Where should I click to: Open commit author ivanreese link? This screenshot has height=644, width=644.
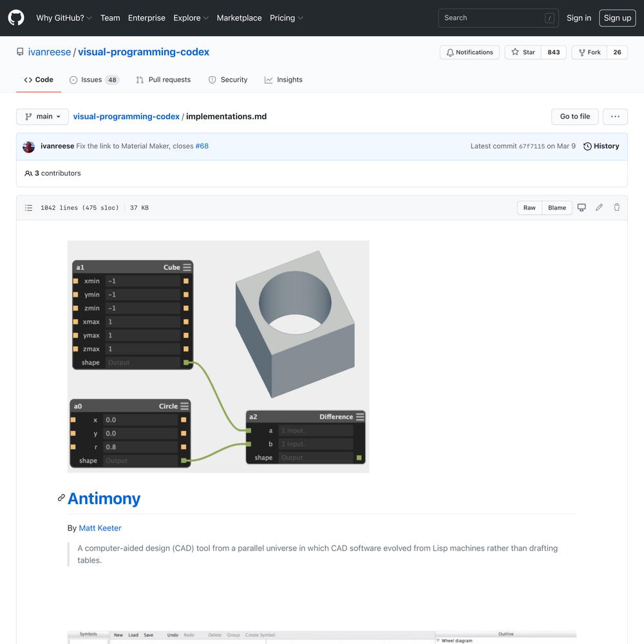click(57, 146)
